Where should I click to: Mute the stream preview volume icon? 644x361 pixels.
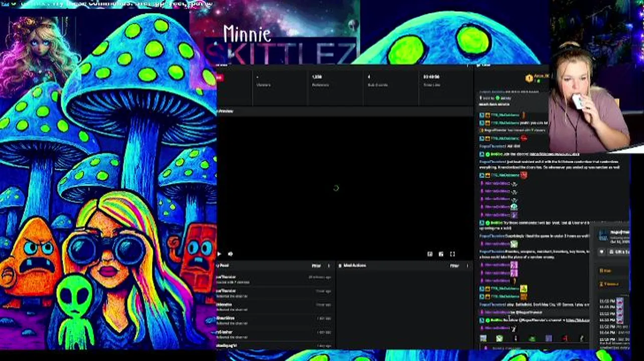coord(230,254)
